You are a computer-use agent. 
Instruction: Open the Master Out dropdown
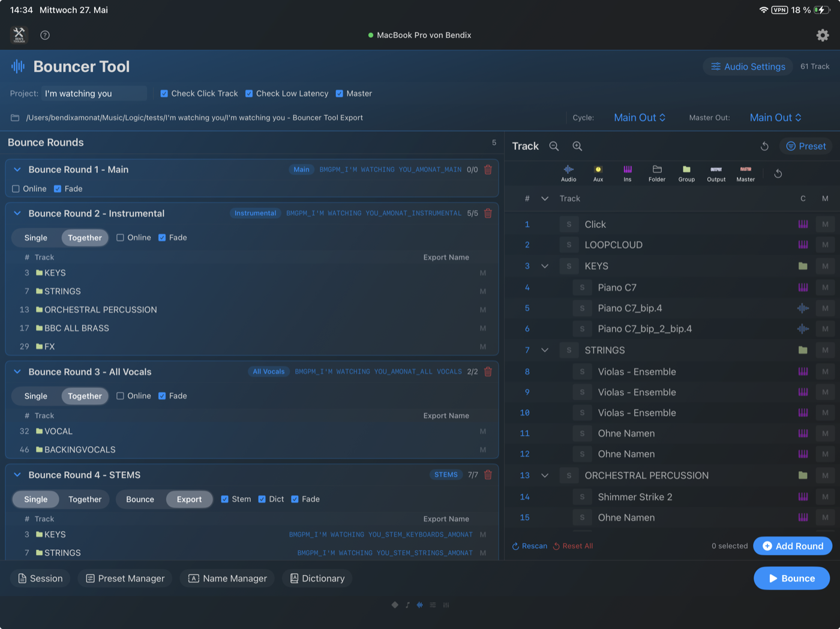coord(775,118)
